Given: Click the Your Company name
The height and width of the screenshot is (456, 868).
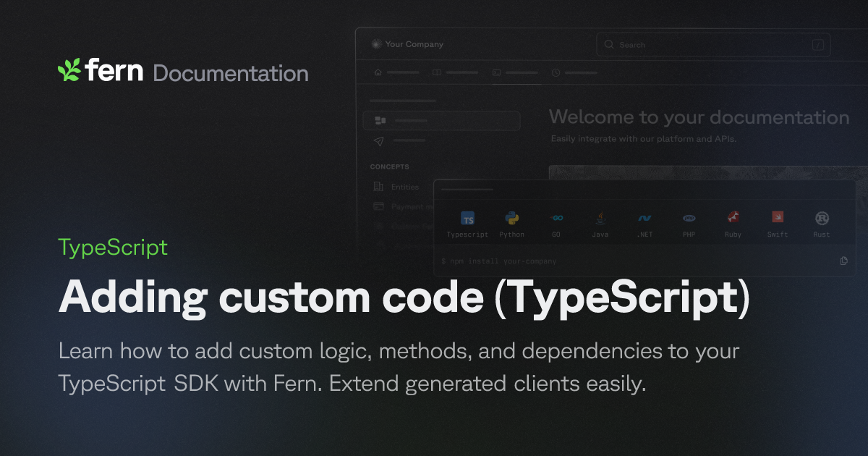Looking at the screenshot, I should click(414, 44).
